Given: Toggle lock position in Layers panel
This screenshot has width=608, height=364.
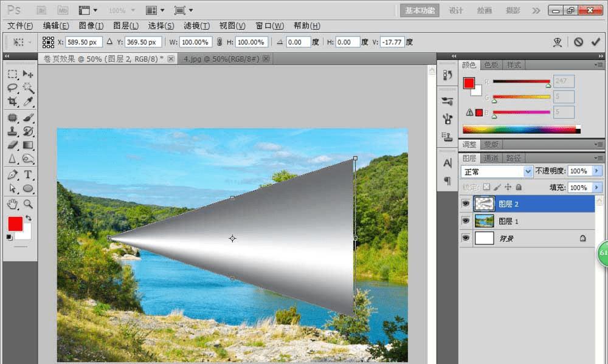Looking at the screenshot, I should pos(508,187).
